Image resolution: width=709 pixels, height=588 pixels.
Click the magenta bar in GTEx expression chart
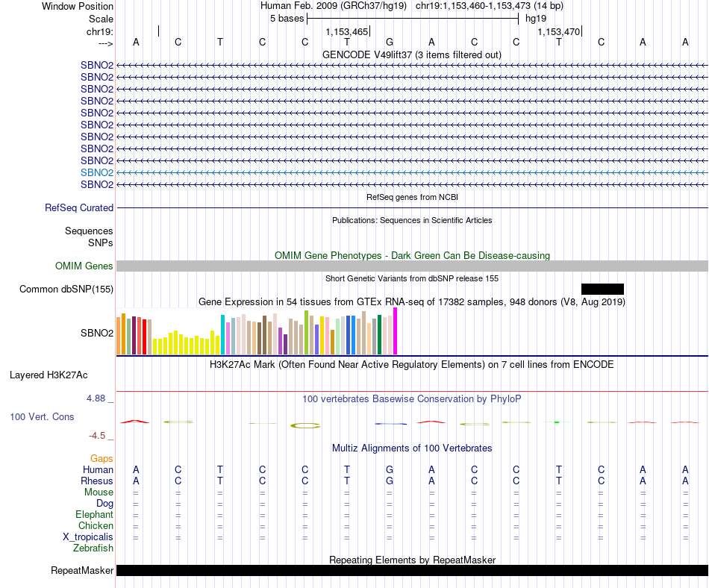pyautogui.click(x=396, y=331)
